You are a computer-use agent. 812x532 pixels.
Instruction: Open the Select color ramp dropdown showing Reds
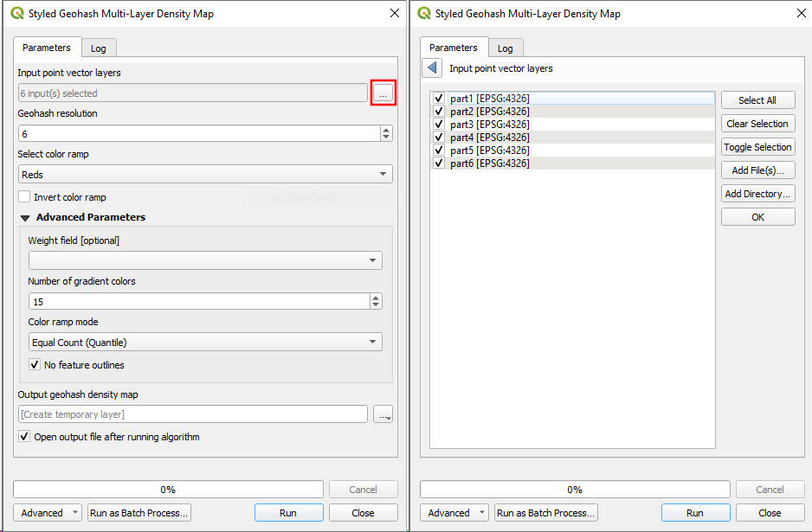click(x=205, y=174)
